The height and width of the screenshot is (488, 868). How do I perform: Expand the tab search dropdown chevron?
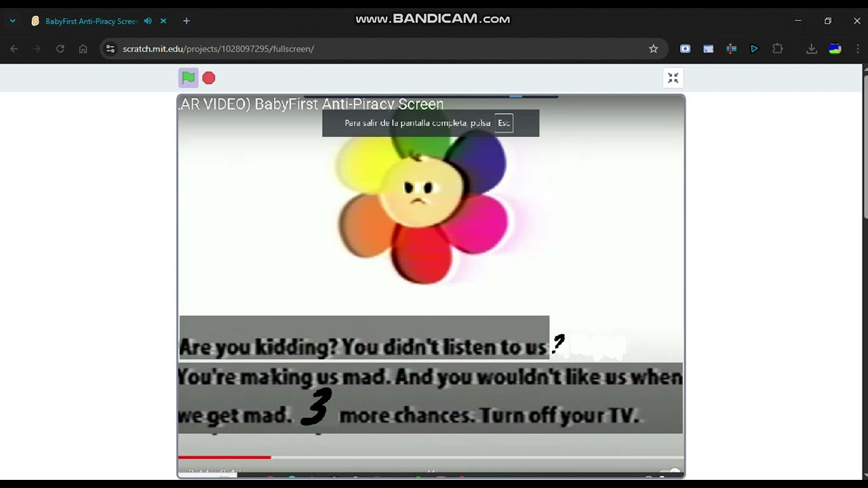pyautogui.click(x=12, y=21)
